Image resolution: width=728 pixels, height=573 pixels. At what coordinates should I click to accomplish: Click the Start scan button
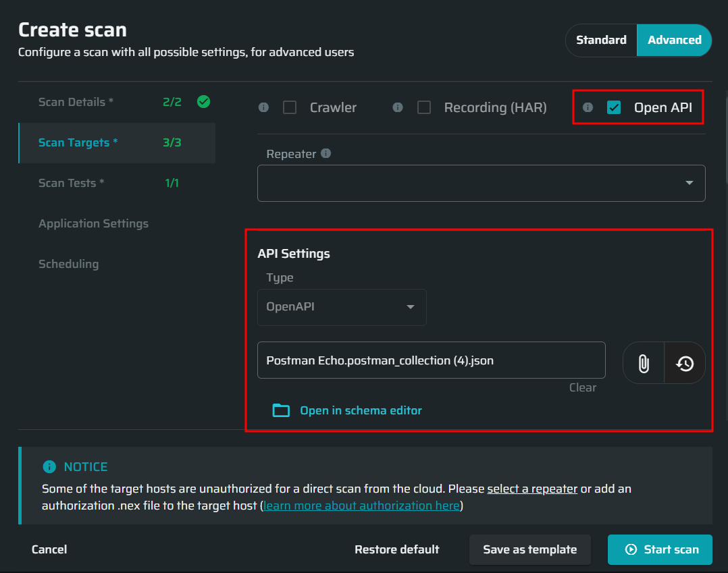660,549
